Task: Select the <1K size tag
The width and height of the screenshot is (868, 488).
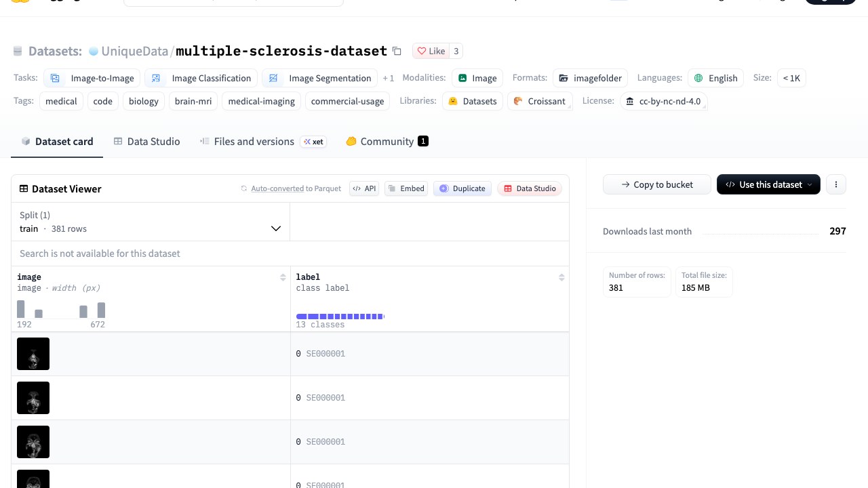Action: click(791, 78)
